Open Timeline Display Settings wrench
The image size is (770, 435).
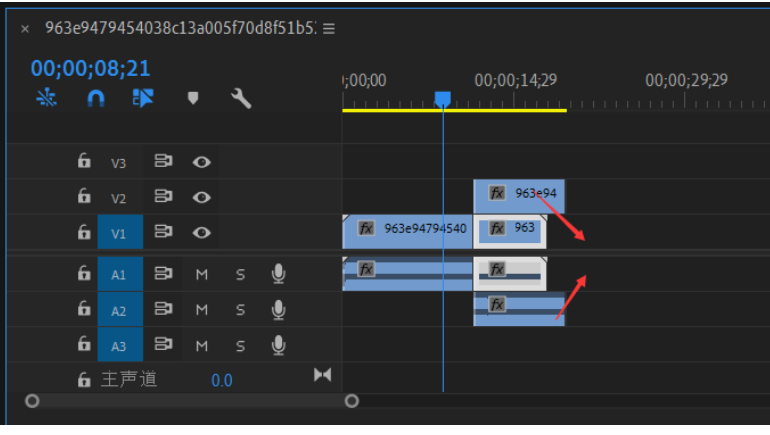241,98
